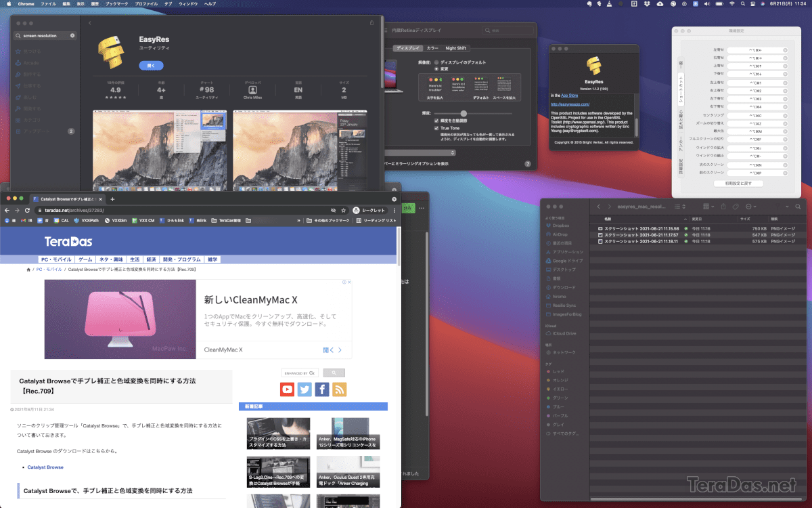Select the 変更 resolution radio button
The width and height of the screenshot is (812, 508).
point(437,68)
